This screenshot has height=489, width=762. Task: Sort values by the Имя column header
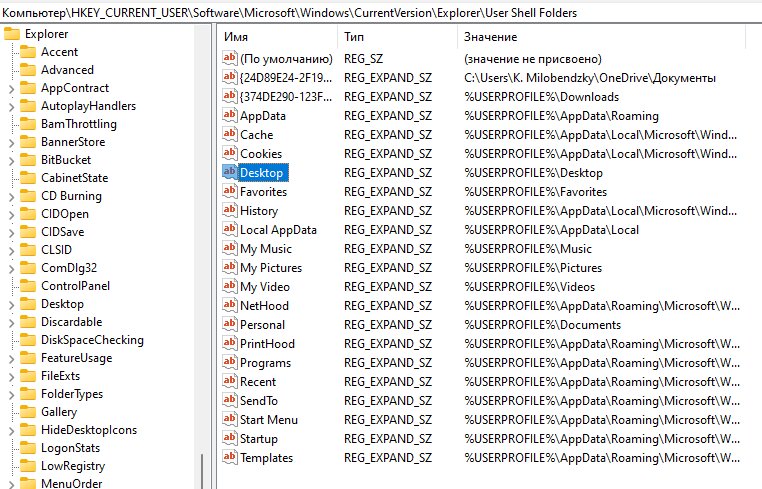277,36
